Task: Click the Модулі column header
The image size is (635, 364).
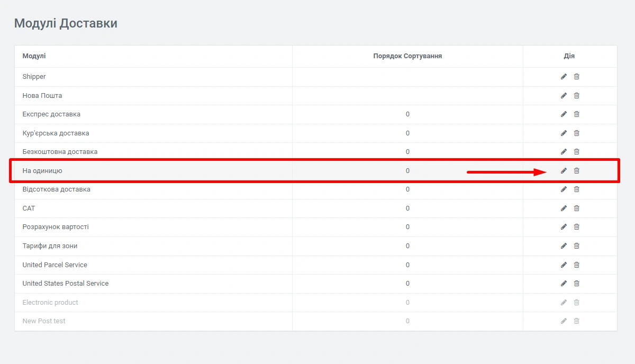Action: pyautogui.click(x=34, y=56)
